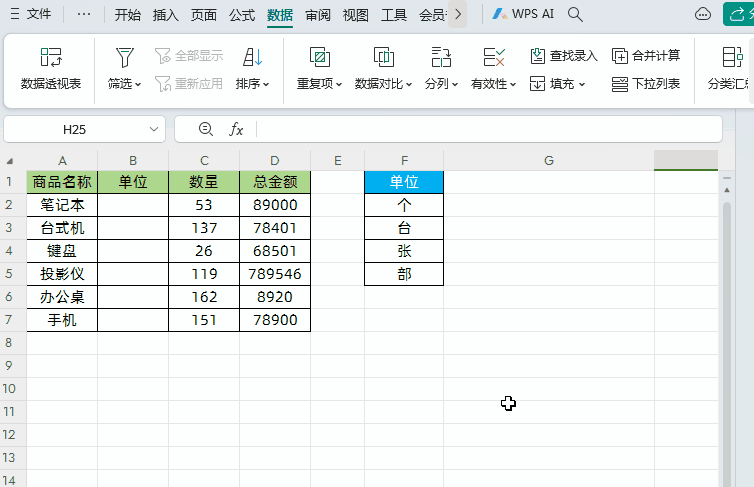Click the cloud sync status icon
754x487 pixels.
pyautogui.click(x=703, y=14)
